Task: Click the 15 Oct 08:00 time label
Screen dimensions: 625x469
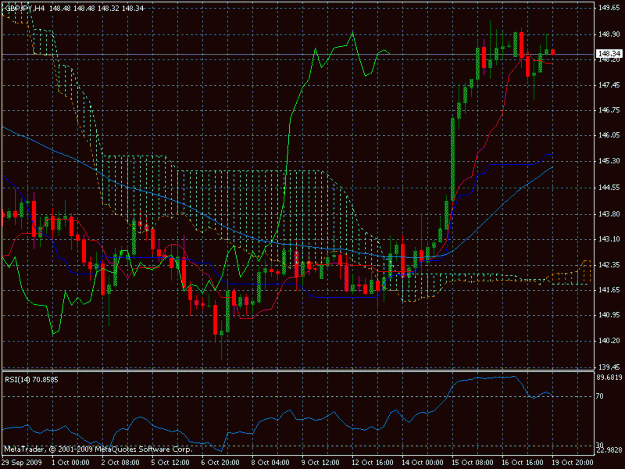Action: (x=472, y=463)
